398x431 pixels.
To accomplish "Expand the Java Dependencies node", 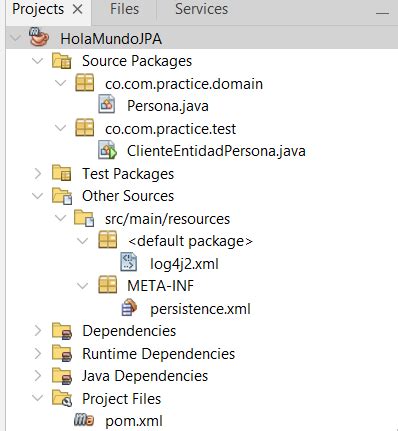I will (38, 376).
